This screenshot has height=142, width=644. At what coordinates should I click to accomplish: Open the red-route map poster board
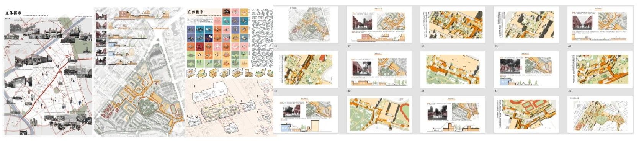pos(48,72)
